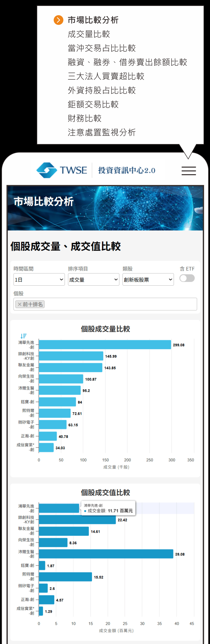Choose 當沖交易占比比較 from the menu
Image resolution: width=210 pixels, height=644 pixels.
click(x=102, y=48)
